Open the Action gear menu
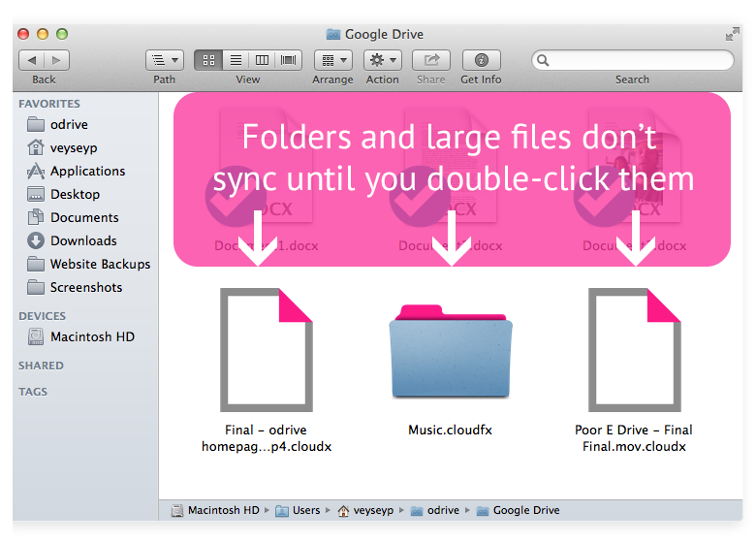This screenshot has height=543, width=756. coord(383,60)
